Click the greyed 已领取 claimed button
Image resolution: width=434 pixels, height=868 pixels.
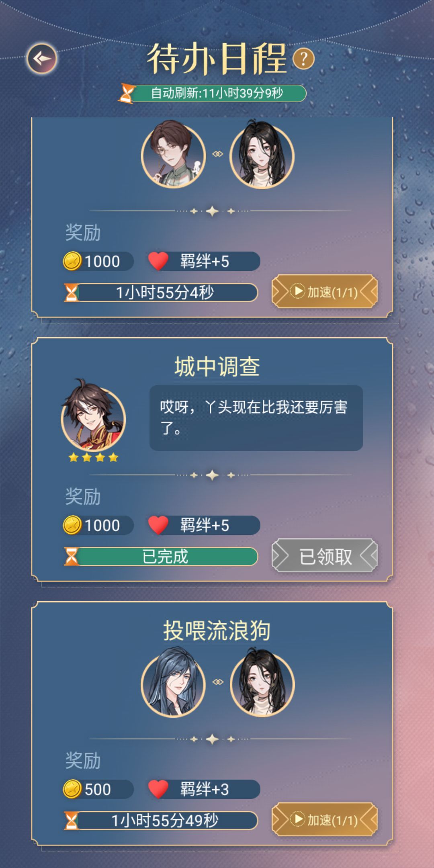325,556
